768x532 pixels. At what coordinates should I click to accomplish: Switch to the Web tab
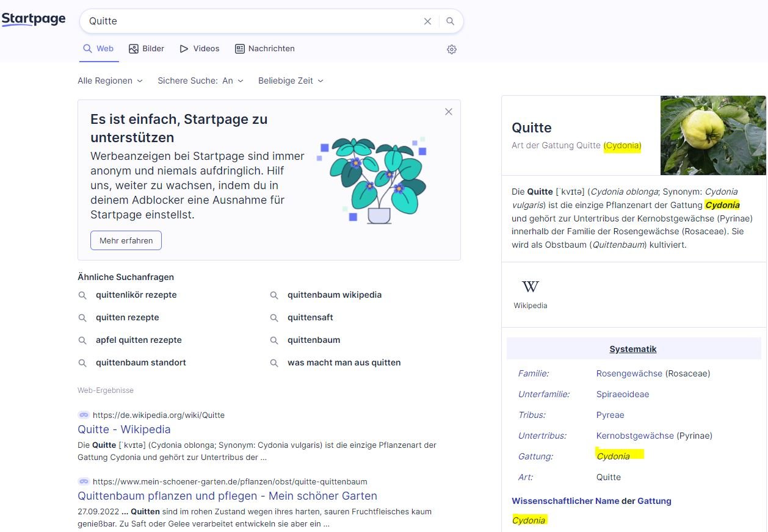pos(98,49)
